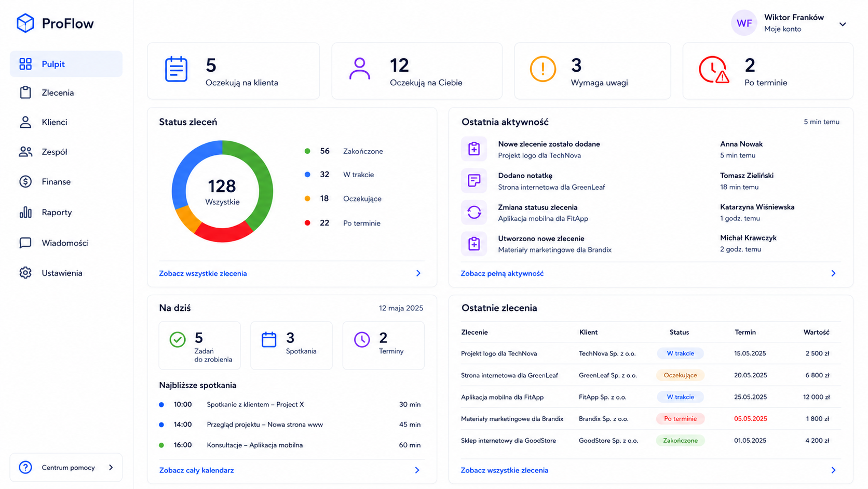
Task: Click the Finanse dollar coin icon
Action: click(x=25, y=182)
